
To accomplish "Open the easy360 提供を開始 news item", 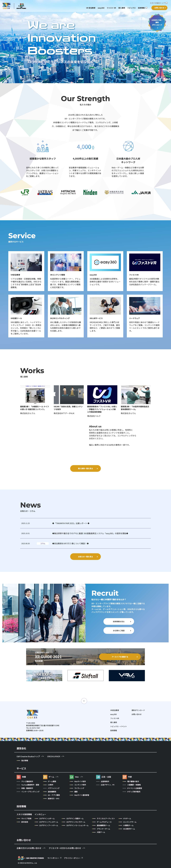I will pyautogui.click(x=85, y=533).
